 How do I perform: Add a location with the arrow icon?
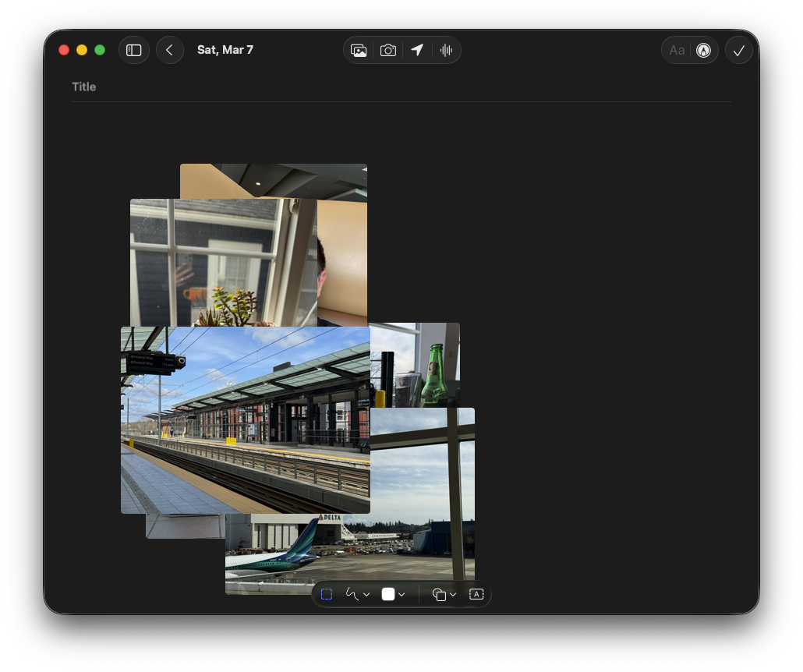coord(417,50)
